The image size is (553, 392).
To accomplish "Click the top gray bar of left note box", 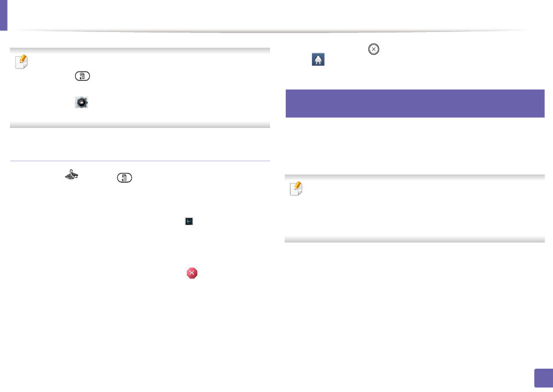I will (140, 51).
